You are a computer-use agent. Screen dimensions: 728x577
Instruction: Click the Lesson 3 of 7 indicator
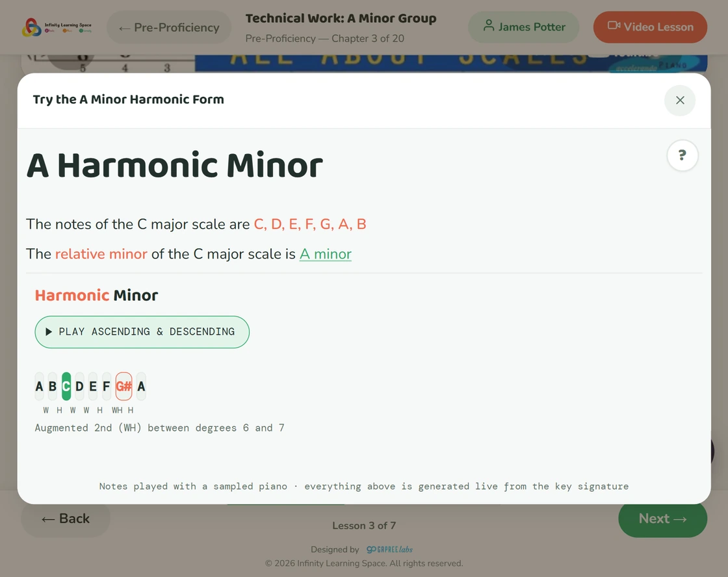(364, 526)
